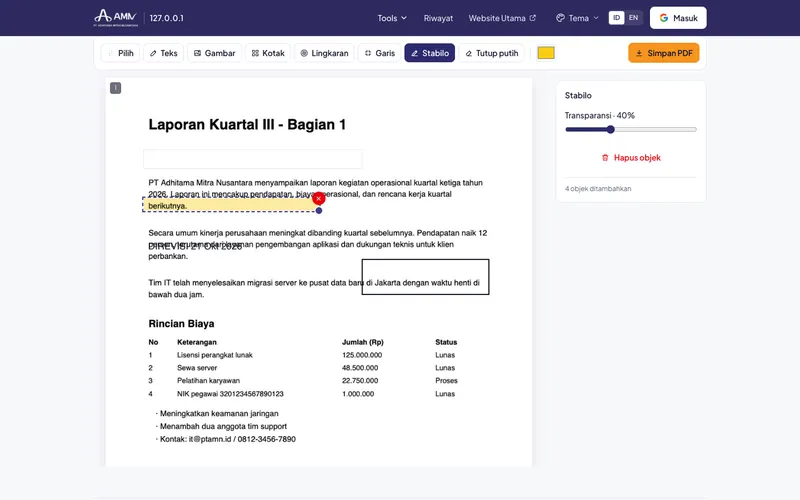Screen dimensions: 800x500
Task: Switch language to EN
Action: pos(633,18)
